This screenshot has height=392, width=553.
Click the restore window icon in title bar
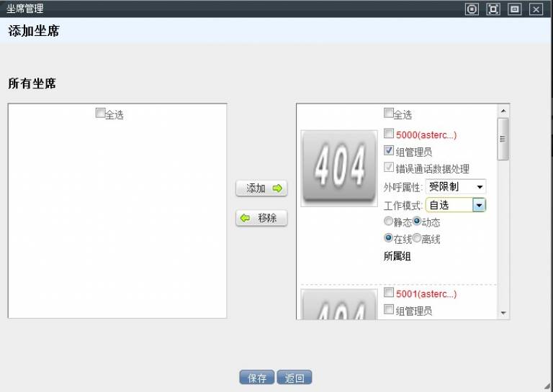[x=514, y=9]
